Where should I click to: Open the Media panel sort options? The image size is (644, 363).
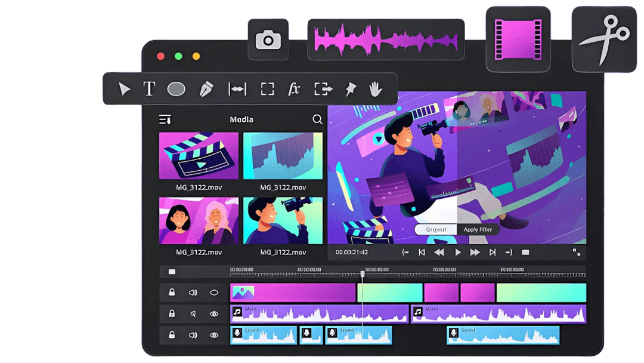[x=166, y=119]
